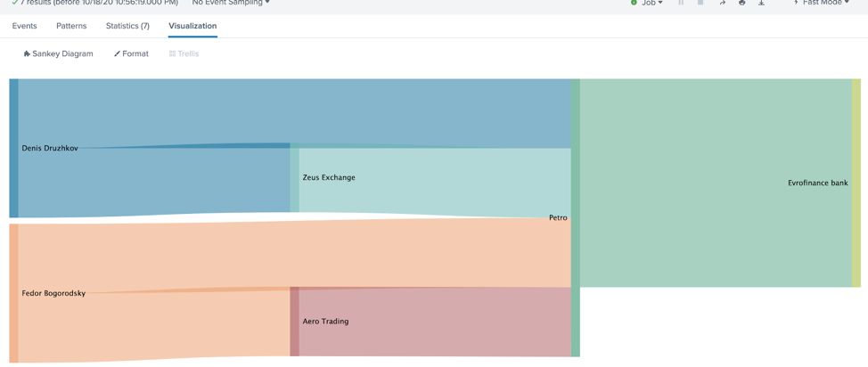
Task: Open the Format options menu
Action: coord(131,53)
